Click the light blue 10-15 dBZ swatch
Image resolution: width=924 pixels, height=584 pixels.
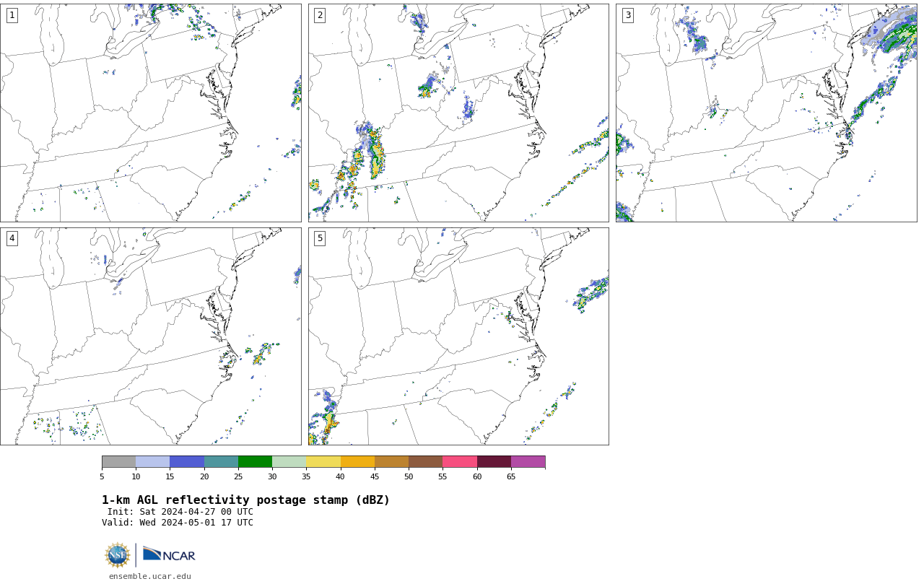153,462
